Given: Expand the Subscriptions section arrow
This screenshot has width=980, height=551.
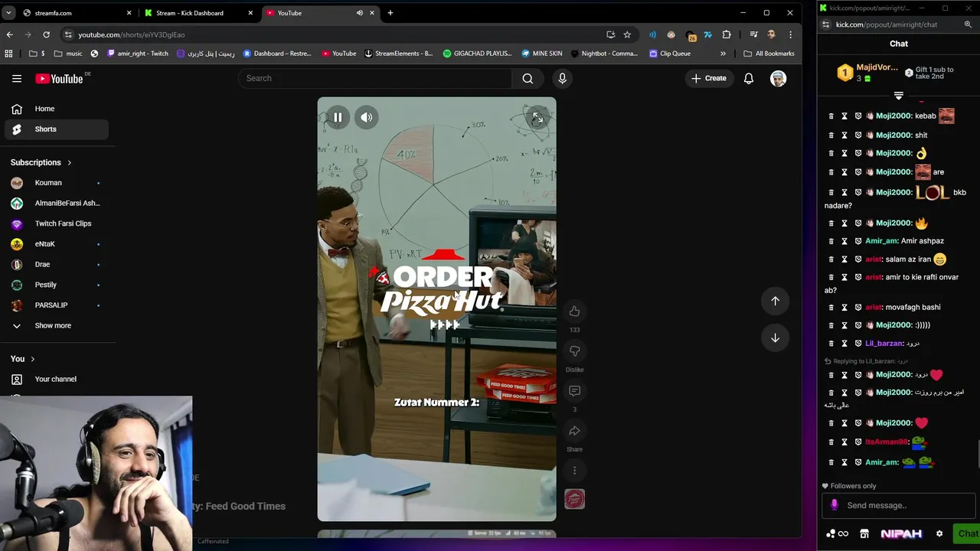Looking at the screenshot, I should 69,162.
